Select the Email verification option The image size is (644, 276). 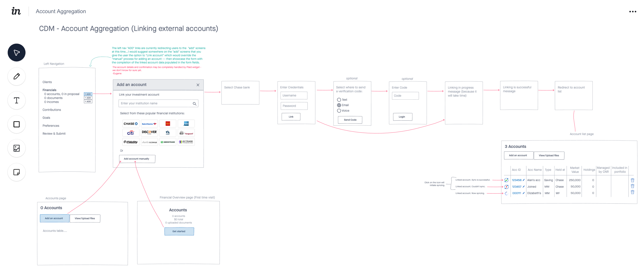click(x=339, y=105)
